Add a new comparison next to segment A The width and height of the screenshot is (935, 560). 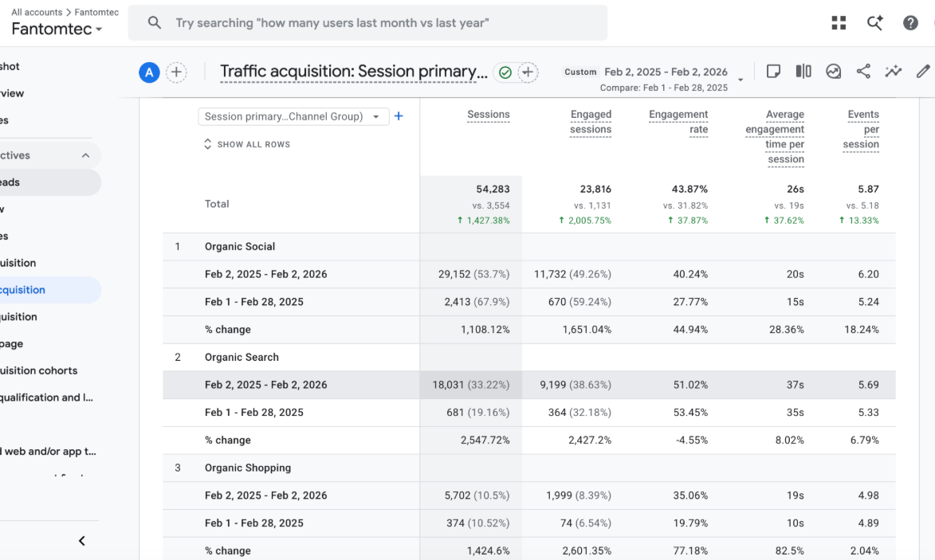pos(176,72)
